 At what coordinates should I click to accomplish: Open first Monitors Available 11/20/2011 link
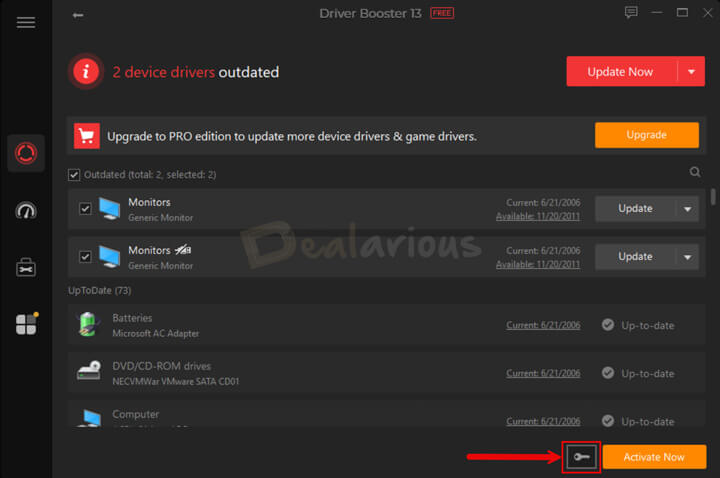(538, 216)
